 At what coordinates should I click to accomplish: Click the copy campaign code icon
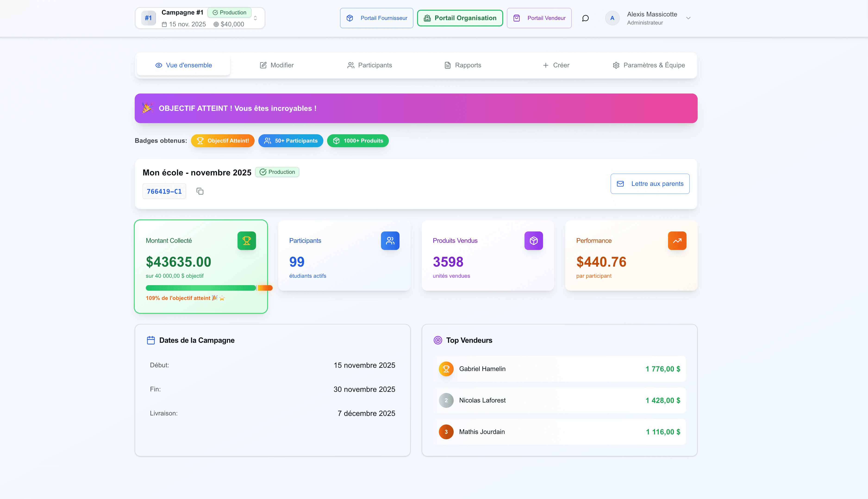point(200,191)
